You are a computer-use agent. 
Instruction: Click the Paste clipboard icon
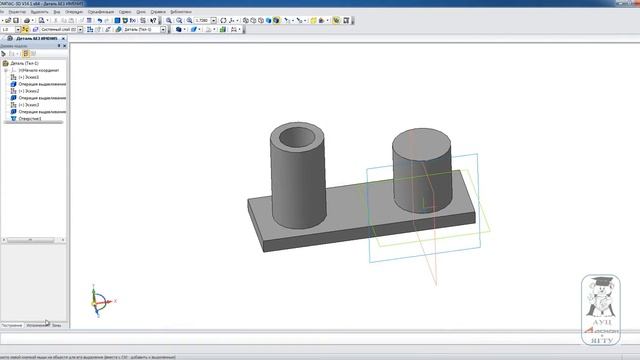pyautogui.click(x=71, y=20)
